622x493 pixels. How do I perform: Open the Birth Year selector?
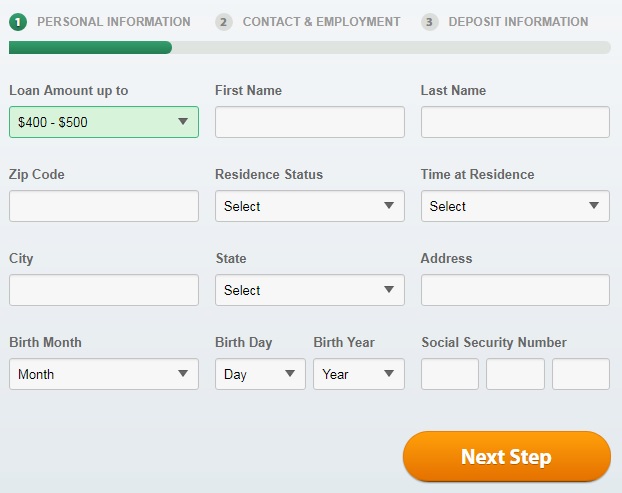coord(359,374)
